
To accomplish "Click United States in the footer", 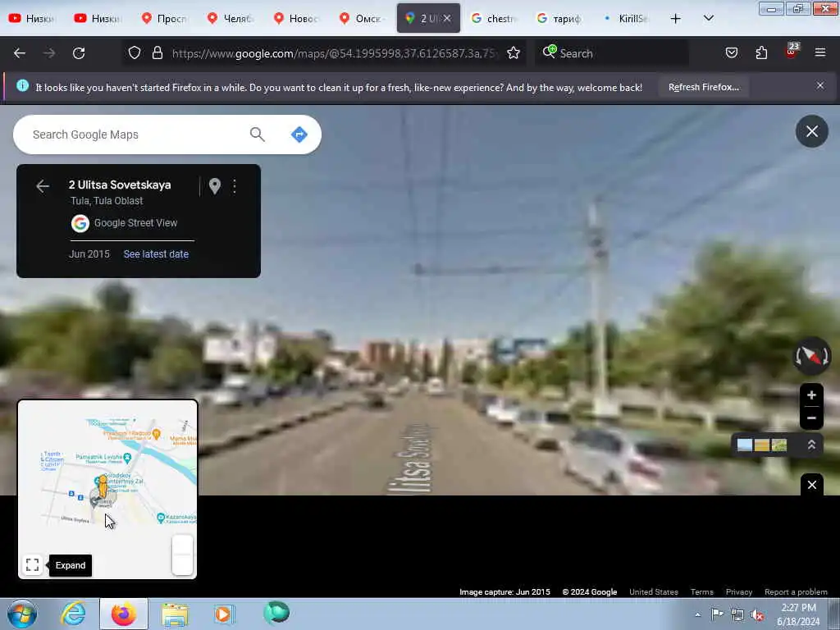I will [654, 592].
